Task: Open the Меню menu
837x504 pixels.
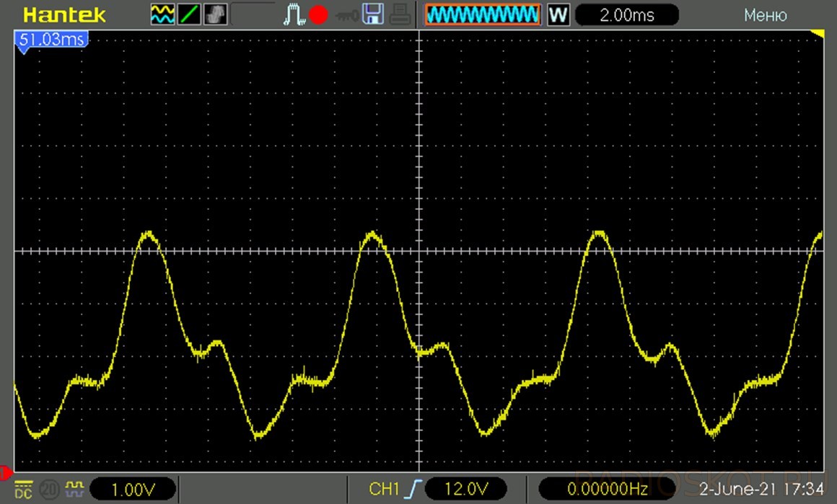Action: (765, 14)
